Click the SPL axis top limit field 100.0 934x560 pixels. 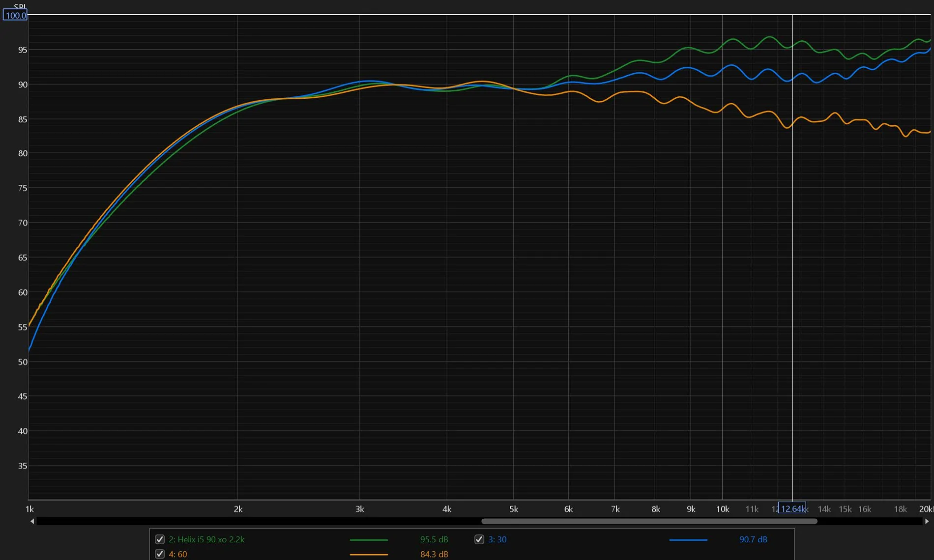pyautogui.click(x=15, y=15)
